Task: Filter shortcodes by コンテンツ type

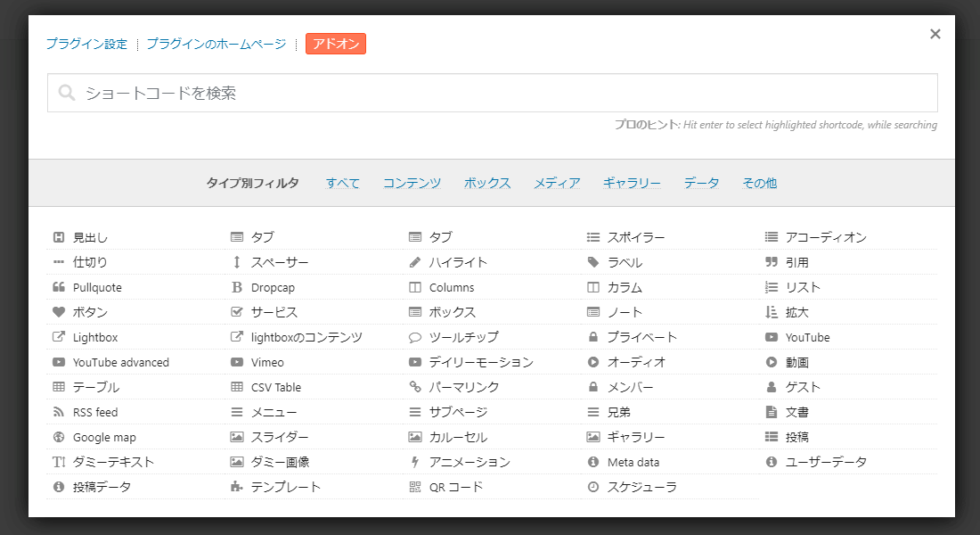Action: [x=412, y=183]
